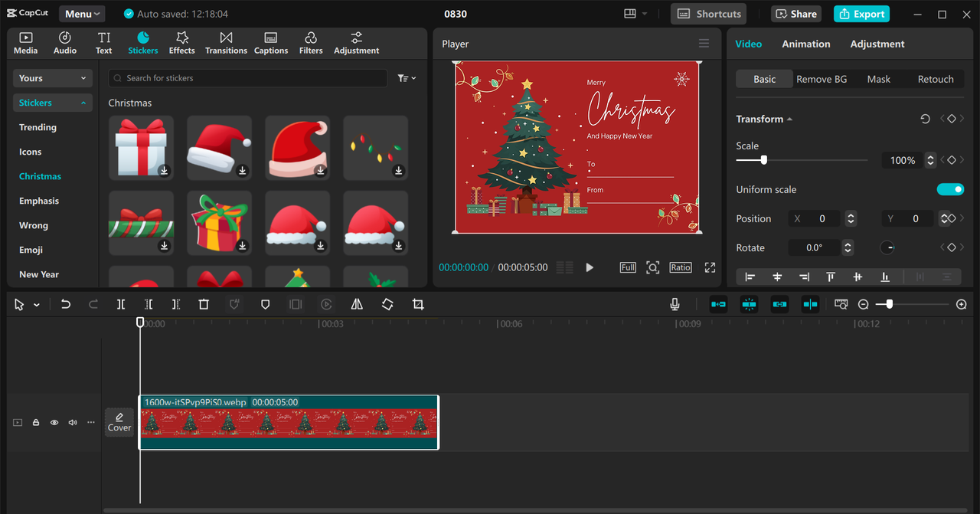Screen dimensions: 980x514
Task: Toggle linkage icon in timeline toolbar
Action: point(779,304)
